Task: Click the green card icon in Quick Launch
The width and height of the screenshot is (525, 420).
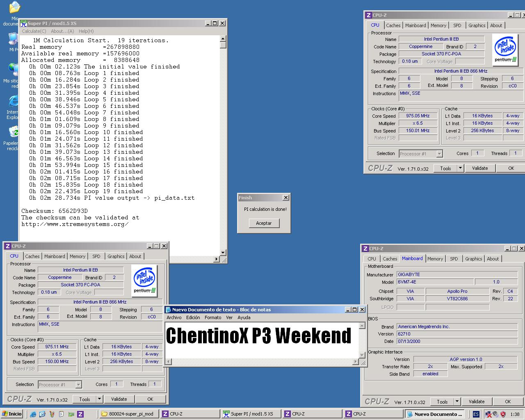Action: coord(71,414)
